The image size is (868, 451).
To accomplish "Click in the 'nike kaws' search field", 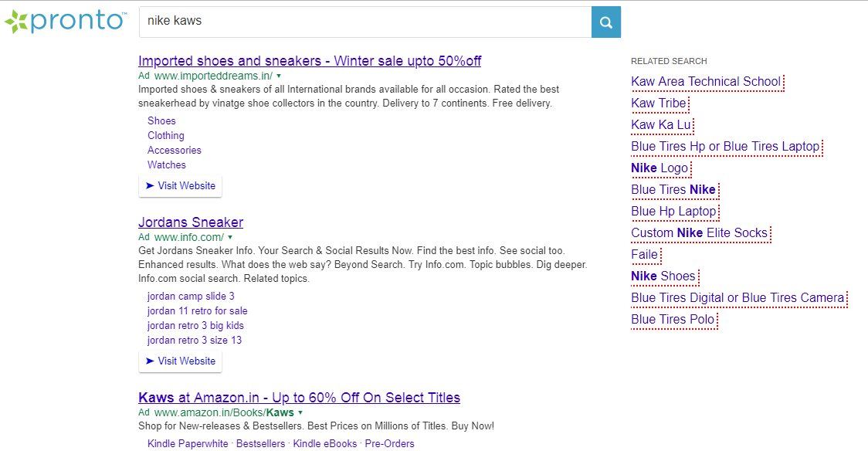I will pyautogui.click(x=363, y=22).
